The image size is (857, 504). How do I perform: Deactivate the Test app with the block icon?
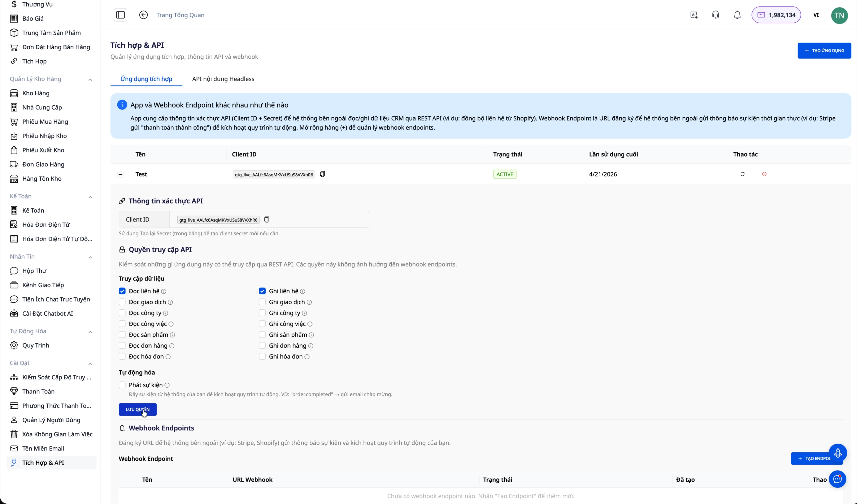765,174
